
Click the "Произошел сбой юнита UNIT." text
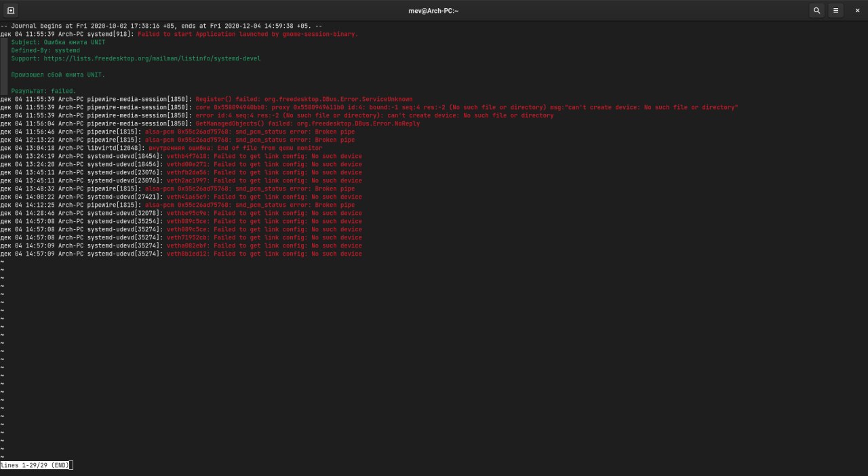(58, 75)
